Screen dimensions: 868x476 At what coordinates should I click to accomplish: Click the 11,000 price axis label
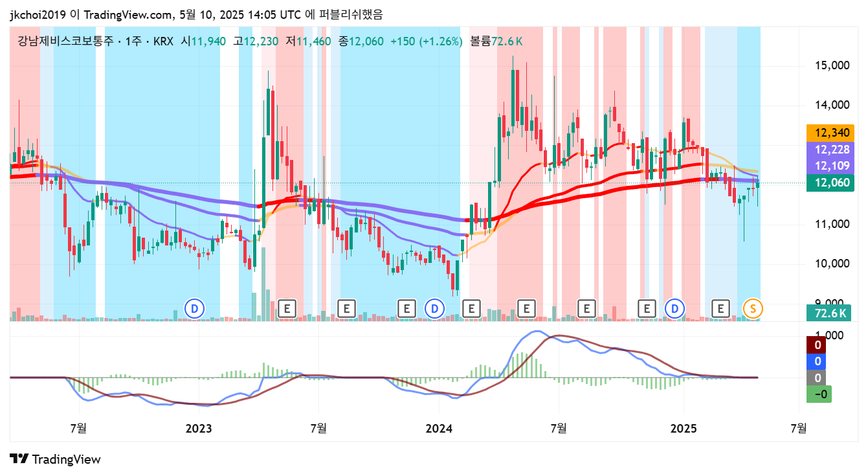tap(833, 225)
